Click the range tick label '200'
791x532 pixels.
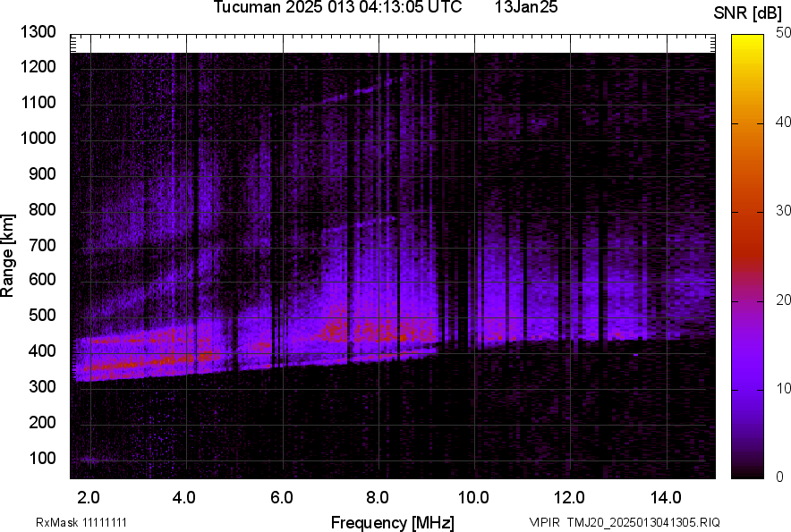click(x=42, y=422)
